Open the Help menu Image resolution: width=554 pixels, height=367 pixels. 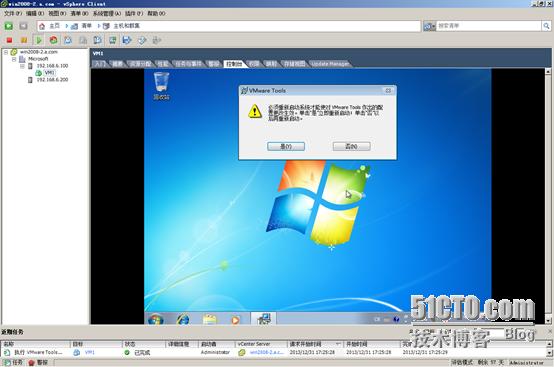point(156,13)
